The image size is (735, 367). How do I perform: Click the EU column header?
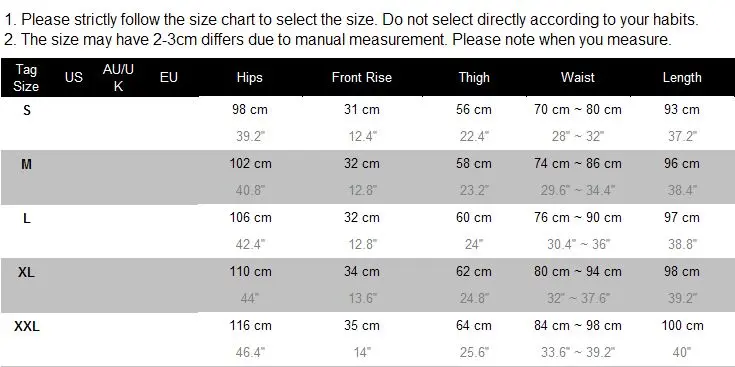[x=169, y=77]
